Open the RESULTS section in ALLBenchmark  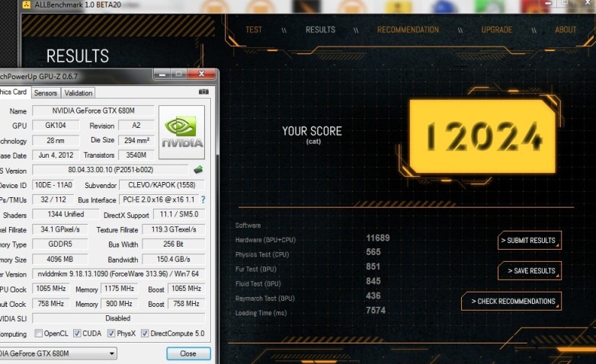(320, 30)
